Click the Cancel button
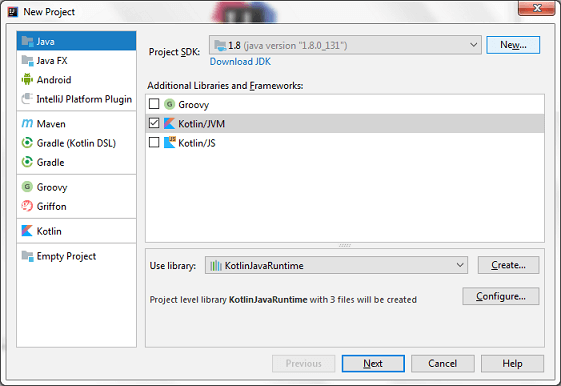Screen dimensions: 561x386 [x=443, y=363]
